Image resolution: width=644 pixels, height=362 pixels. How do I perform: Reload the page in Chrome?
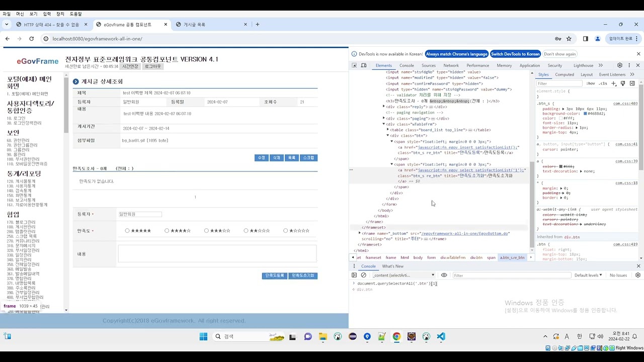click(31, 39)
